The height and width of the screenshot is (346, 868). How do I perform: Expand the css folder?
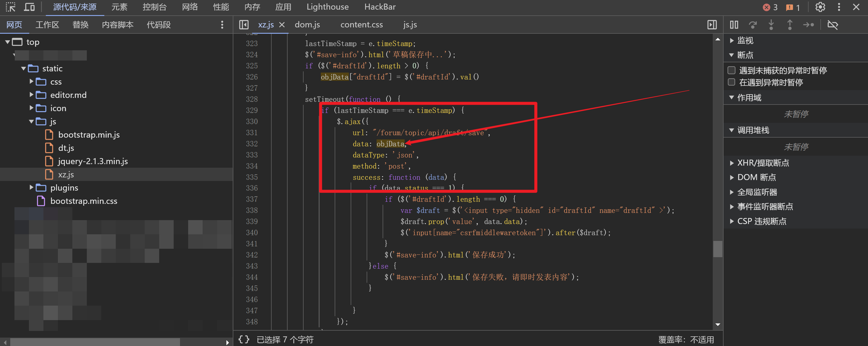click(31, 81)
